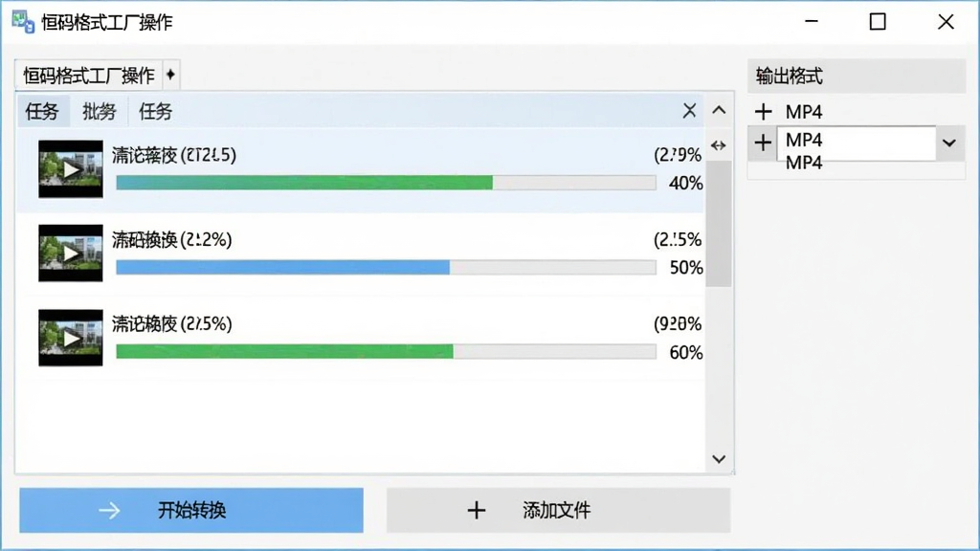This screenshot has width=980, height=551.
Task: Click the horizontal double-arrow resize icon
Action: pyautogui.click(x=718, y=145)
